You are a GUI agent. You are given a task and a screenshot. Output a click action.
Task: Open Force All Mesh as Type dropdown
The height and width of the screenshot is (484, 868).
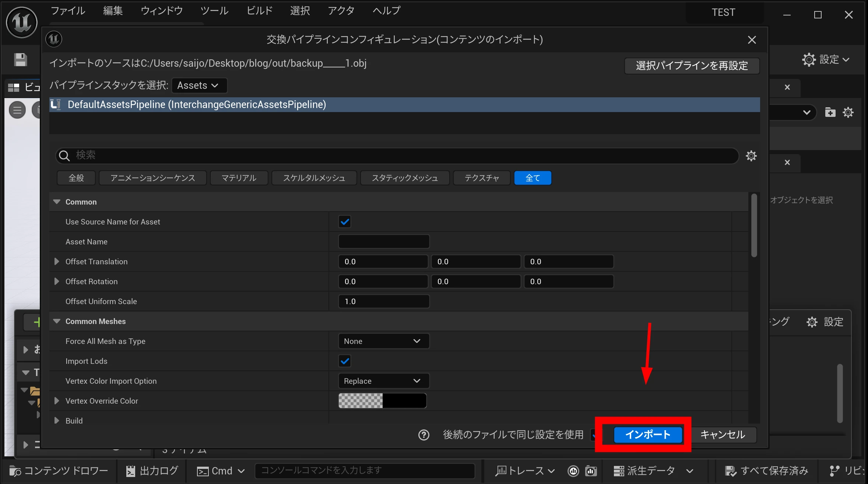tap(383, 341)
